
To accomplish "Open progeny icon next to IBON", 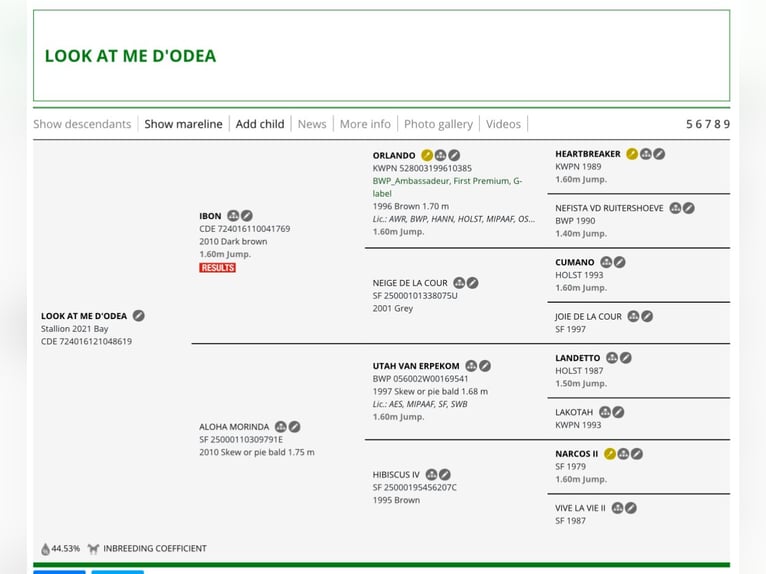I will point(233,215).
